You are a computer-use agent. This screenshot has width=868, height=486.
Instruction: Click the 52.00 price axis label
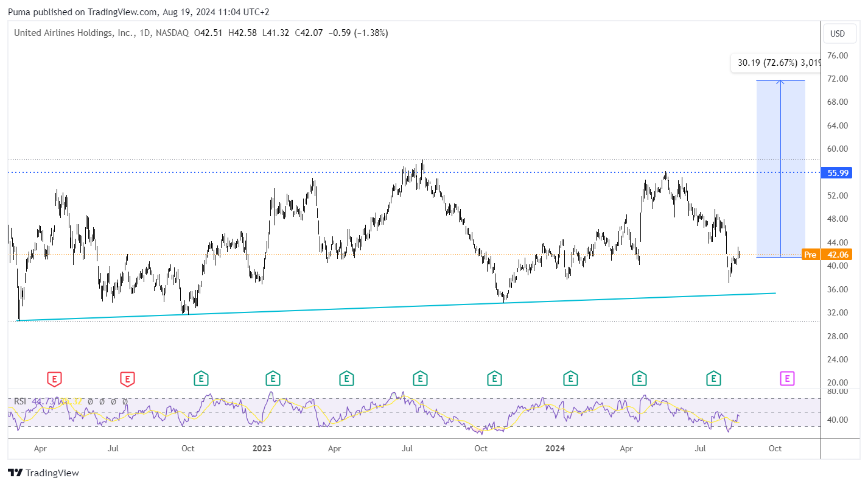[838, 195]
